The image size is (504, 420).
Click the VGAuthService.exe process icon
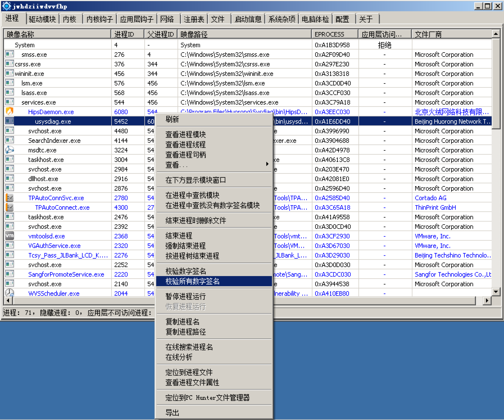coord(9,245)
